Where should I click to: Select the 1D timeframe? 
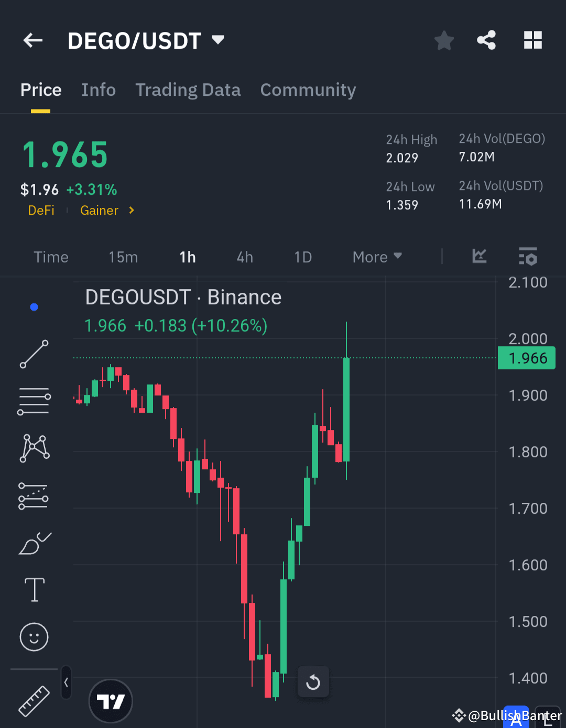coord(302,257)
